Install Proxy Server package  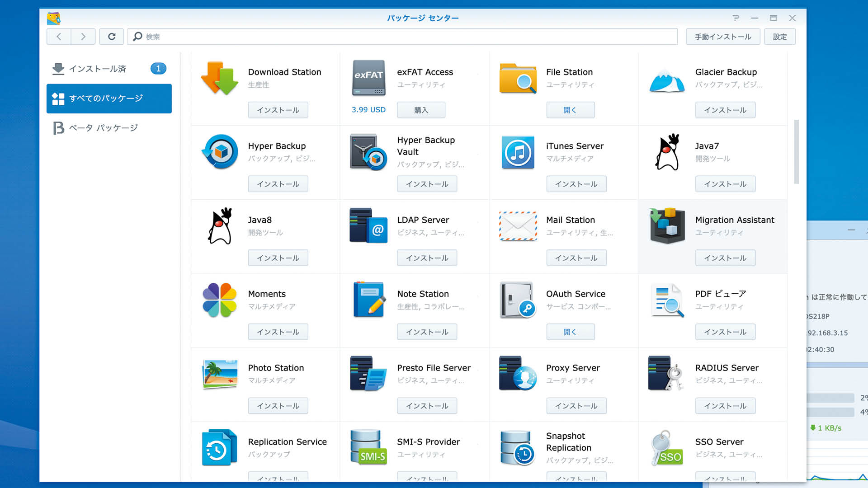(576, 406)
